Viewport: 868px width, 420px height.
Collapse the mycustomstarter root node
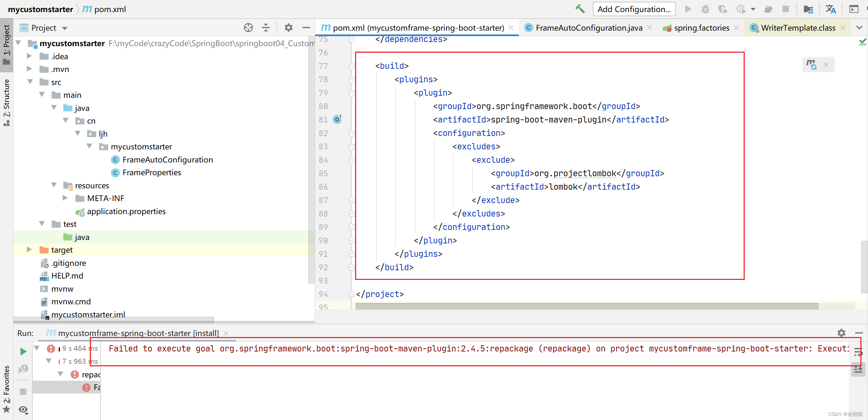pyautogui.click(x=19, y=43)
